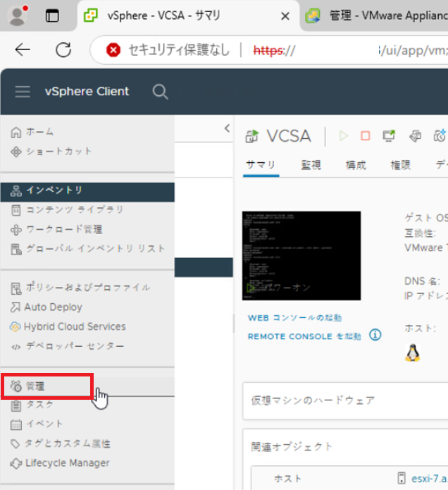448x490 pixels.
Task: Click the browser tab actions icon
Action: [52, 16]
